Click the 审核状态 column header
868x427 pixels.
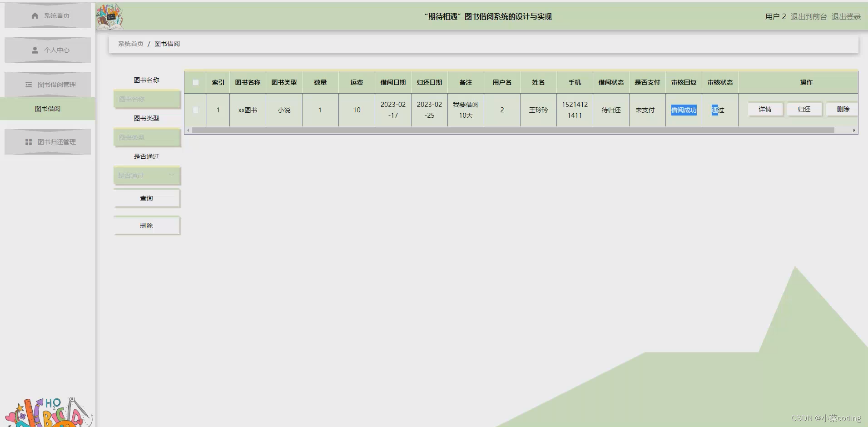click(x=720, y=82)
